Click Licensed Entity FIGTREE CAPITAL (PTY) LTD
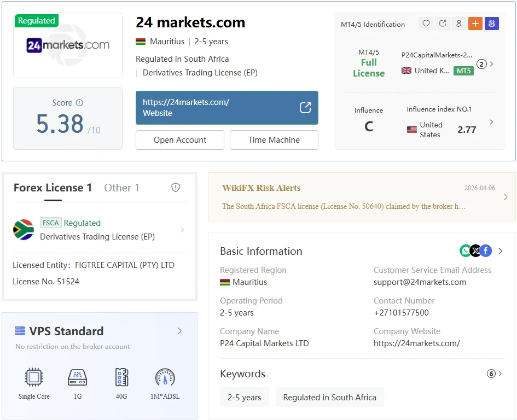517x420 pixels. (94, 265)
